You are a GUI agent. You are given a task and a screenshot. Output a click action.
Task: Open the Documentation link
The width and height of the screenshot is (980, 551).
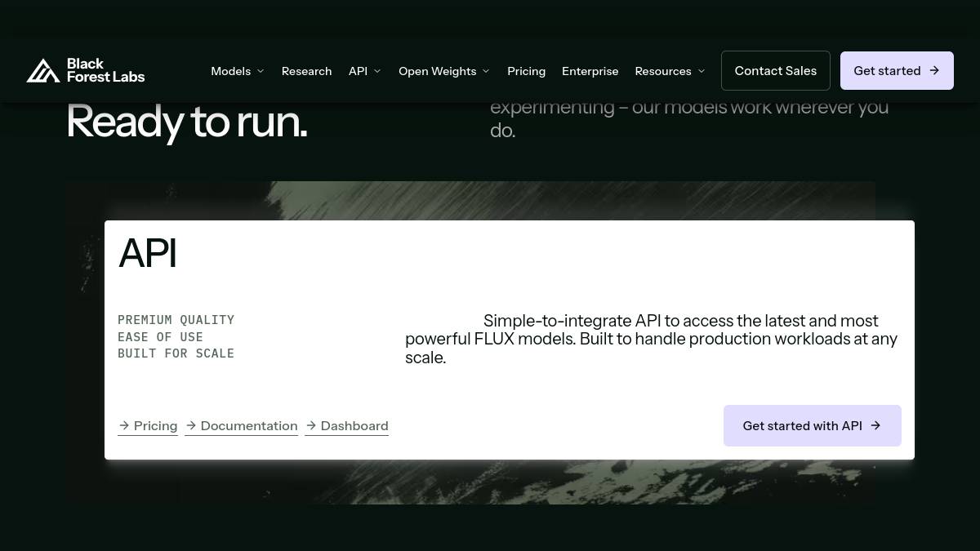(241, 426)
